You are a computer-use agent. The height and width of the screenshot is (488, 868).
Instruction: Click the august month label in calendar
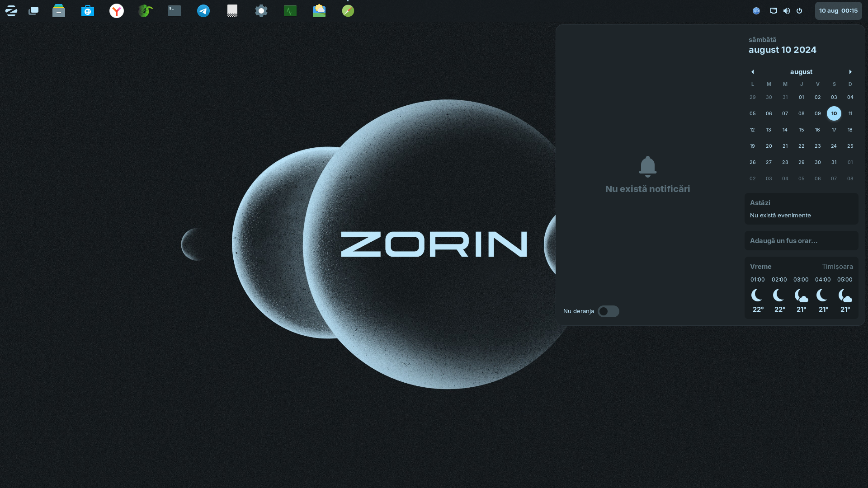[801, 72]
